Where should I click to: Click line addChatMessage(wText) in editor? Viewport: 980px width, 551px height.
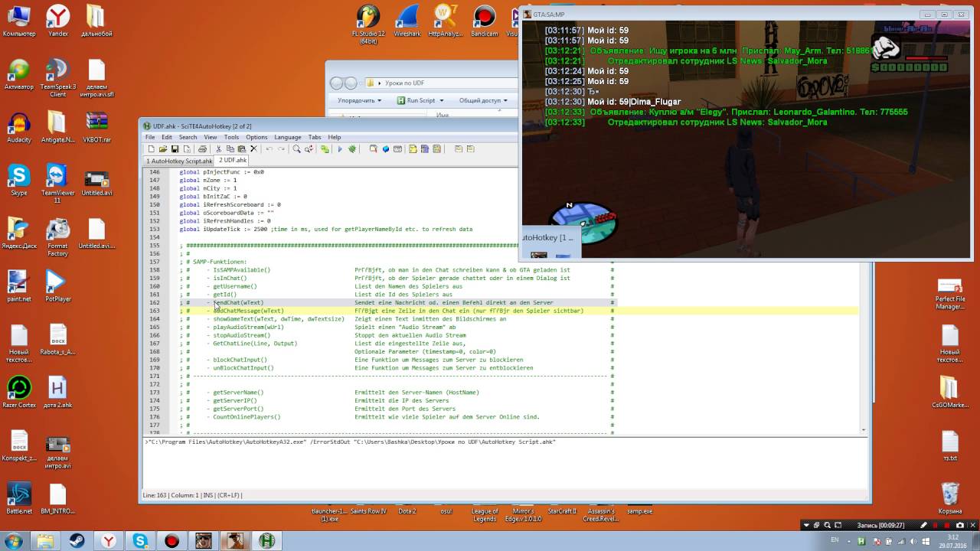click(248, 311)
